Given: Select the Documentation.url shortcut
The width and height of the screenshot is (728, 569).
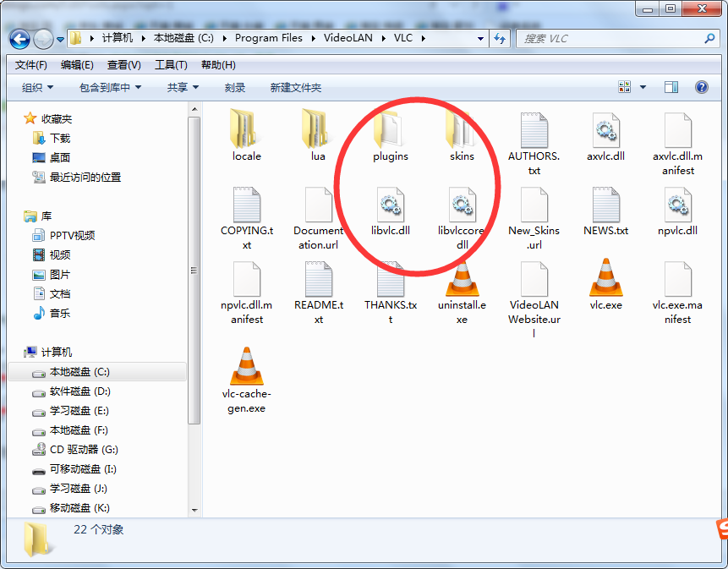Looking at the screenshot, I should [319, 218].
